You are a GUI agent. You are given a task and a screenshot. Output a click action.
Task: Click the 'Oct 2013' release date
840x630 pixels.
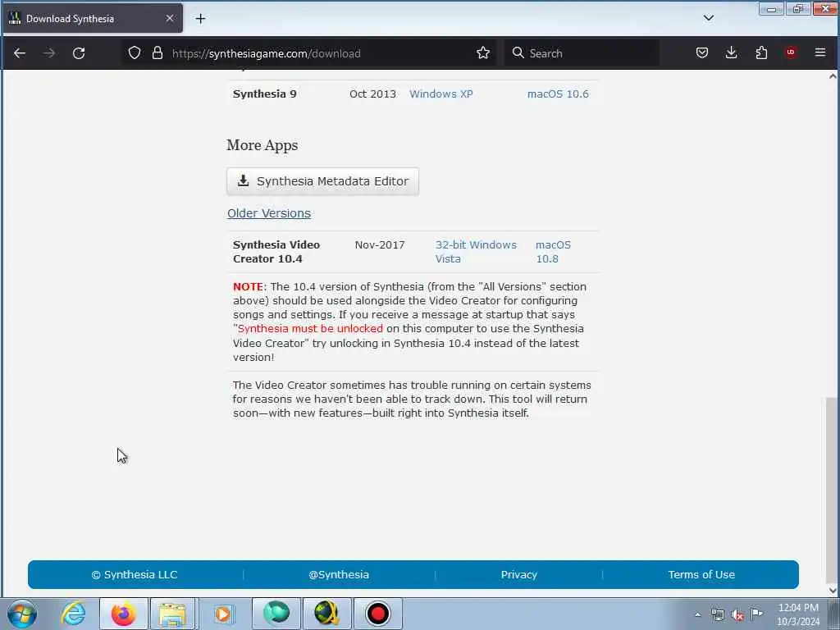point(373,94)
